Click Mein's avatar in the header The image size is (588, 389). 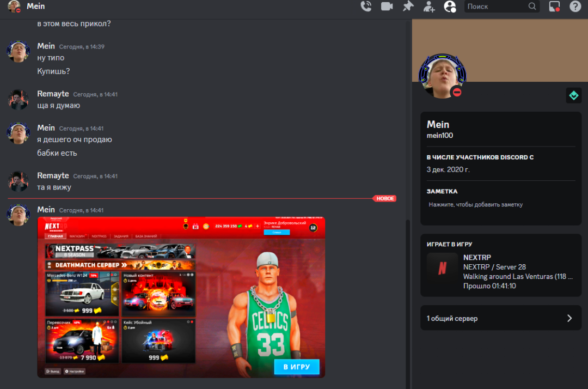pyautogui.click(x=14, y=6)
